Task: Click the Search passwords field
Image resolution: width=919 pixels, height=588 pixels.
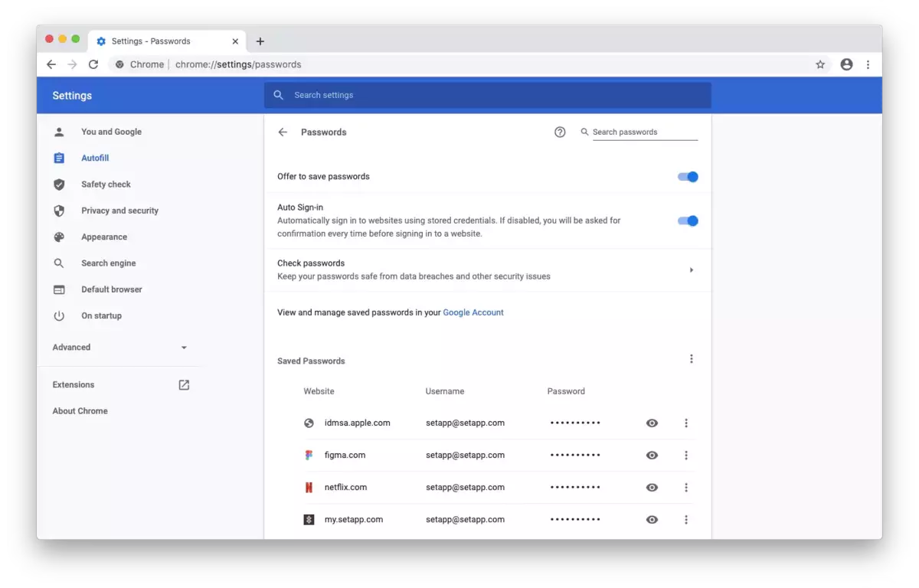Action: coord(643,132)
